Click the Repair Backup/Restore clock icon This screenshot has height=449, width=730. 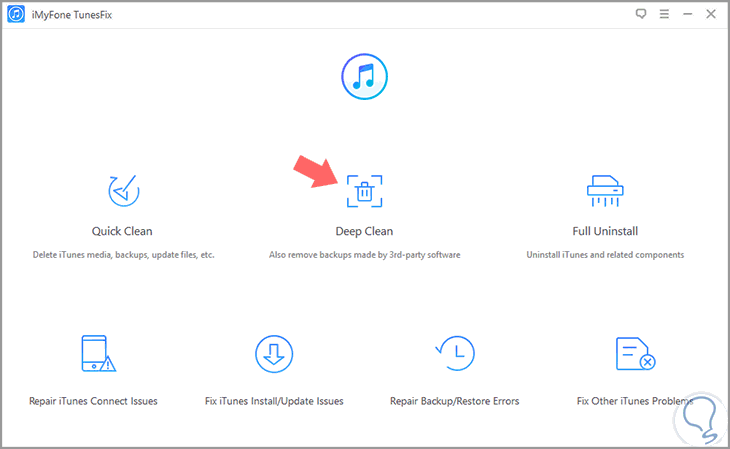click(455, 353)
